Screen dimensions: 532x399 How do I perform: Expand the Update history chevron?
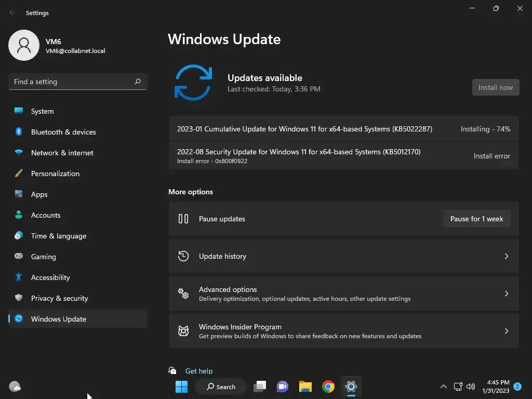[x=506, y=256]
